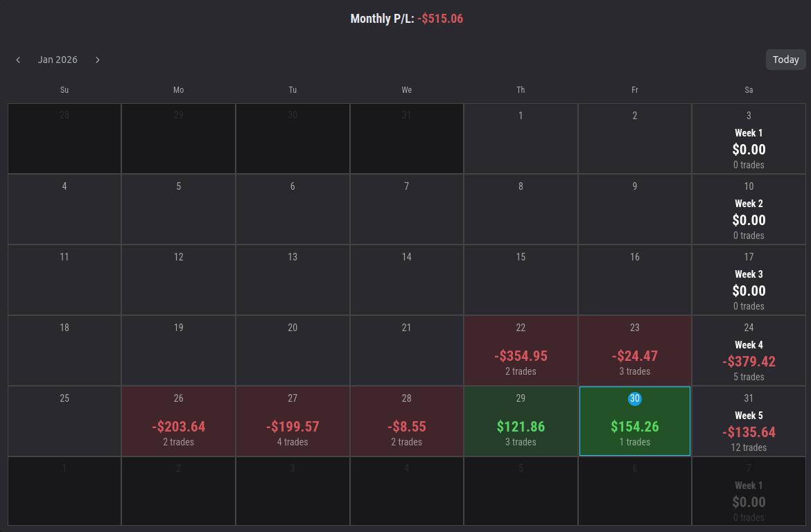The height and width of the screenshot is (532, 811).
Task: Click the previous month chevron arrow
Action: tap(18, 60)
